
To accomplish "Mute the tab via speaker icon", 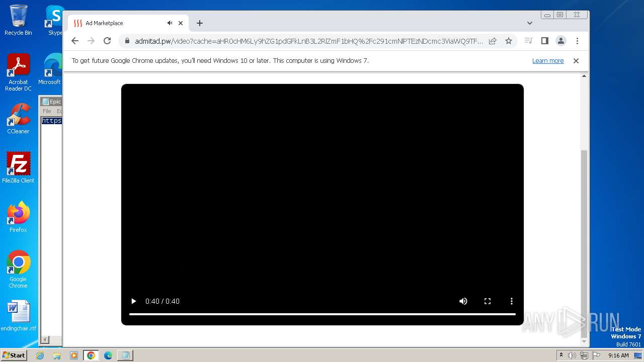I will coord(170,23).
